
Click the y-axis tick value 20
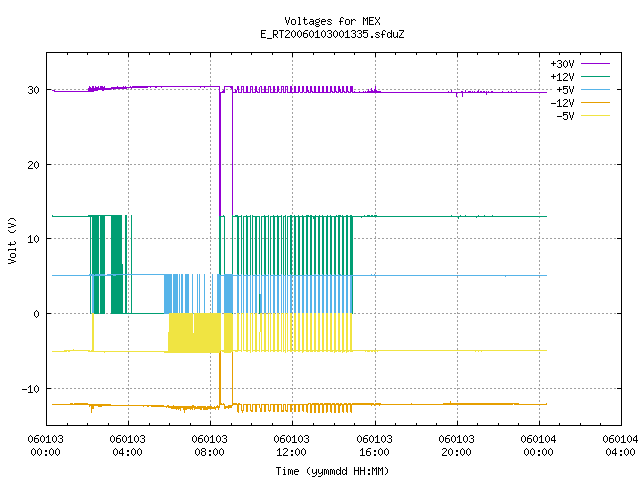pyautogui.click(x=33, y=165)
